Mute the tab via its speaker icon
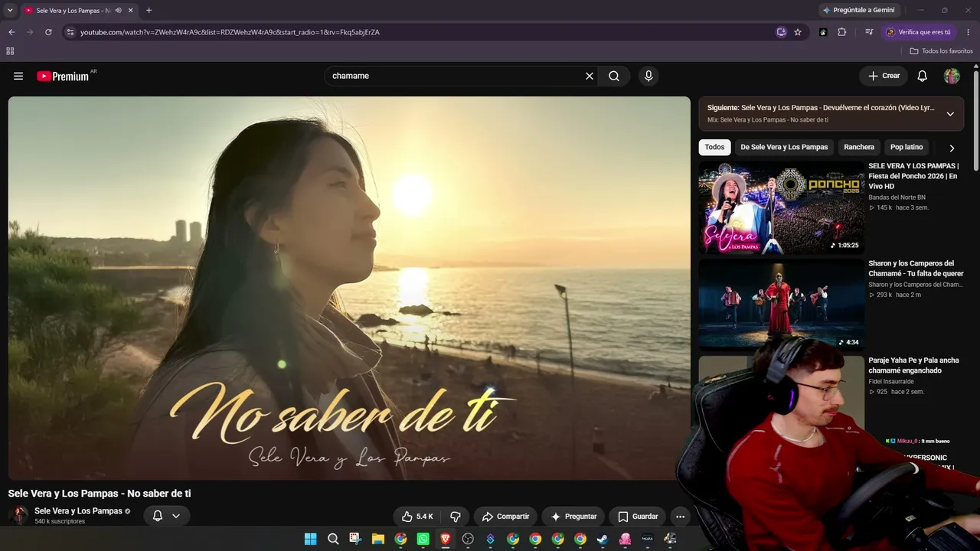This screenshot has width=980, height=551. tap(118, 11)
